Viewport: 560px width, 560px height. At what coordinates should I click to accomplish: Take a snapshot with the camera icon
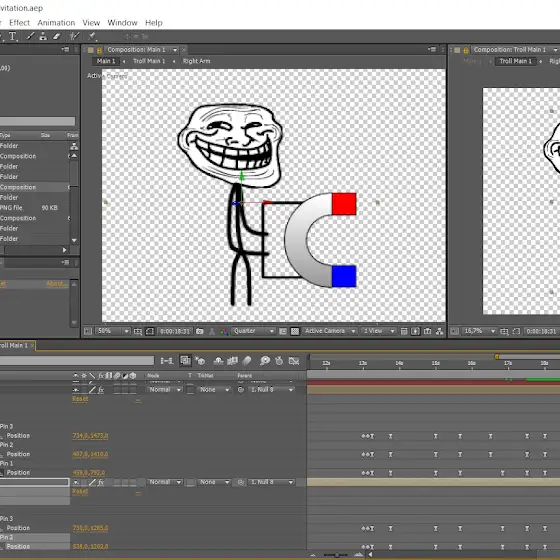point(200,331)
